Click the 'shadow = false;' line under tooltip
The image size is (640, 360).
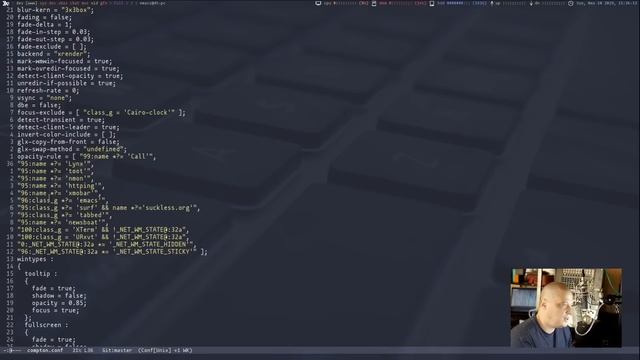pos(59,296)
